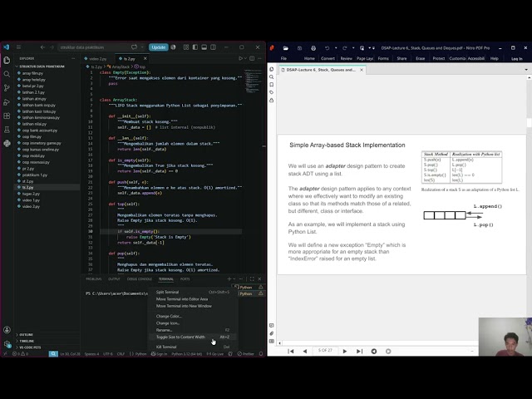This screenshot has width=532, height=399.
Task: Open the Security lock panel icon in Nitro PDF
Action: pyautogui.click(x=272, y=100)
